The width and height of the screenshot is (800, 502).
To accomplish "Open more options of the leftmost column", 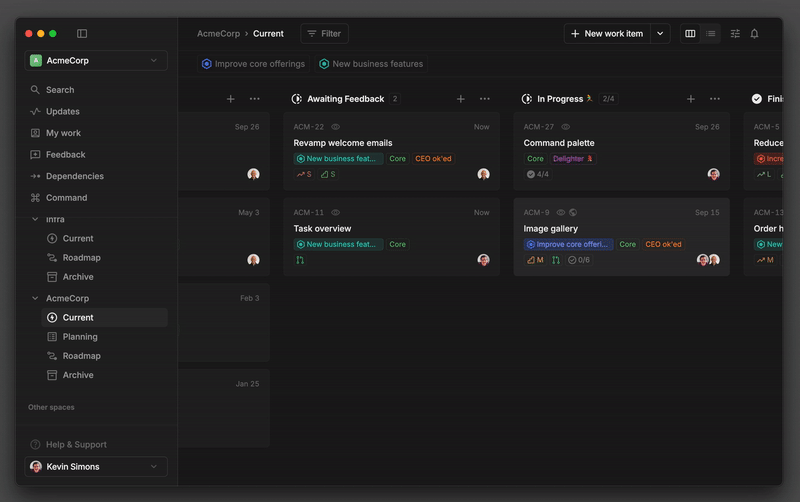I will pos(255,99).
